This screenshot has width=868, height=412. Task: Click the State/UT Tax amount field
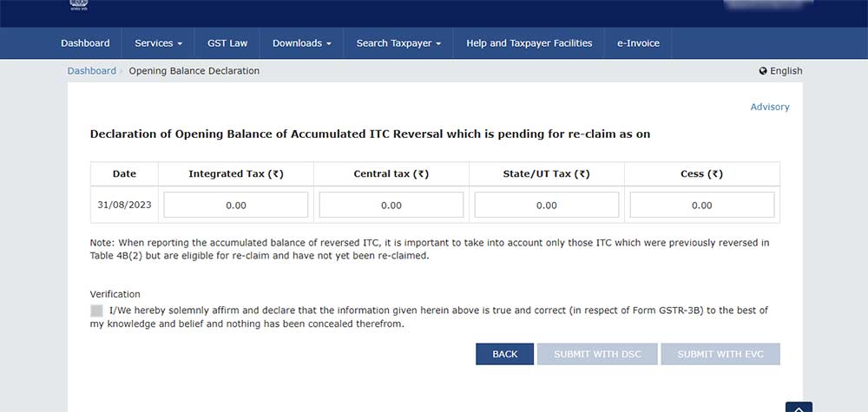(546, 206)
